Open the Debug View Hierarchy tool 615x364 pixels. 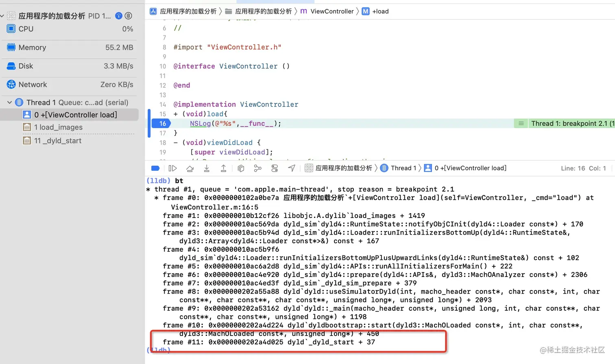[241, 168]
